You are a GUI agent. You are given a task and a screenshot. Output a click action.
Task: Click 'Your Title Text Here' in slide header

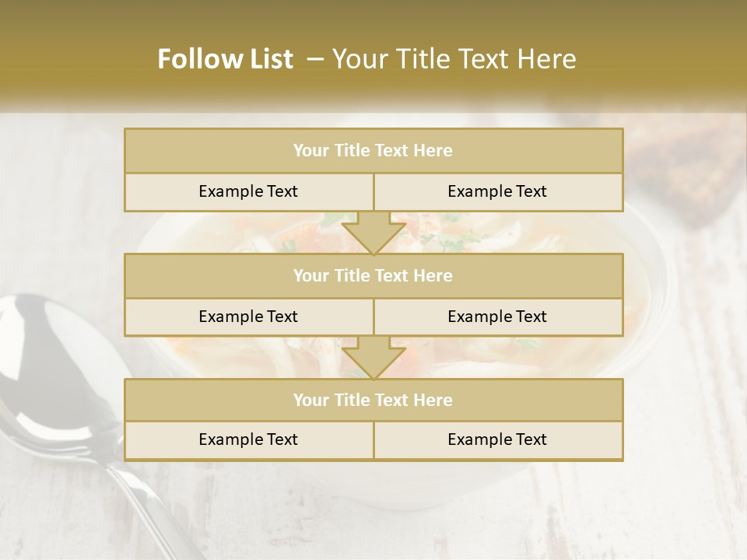tap(454, 59)
